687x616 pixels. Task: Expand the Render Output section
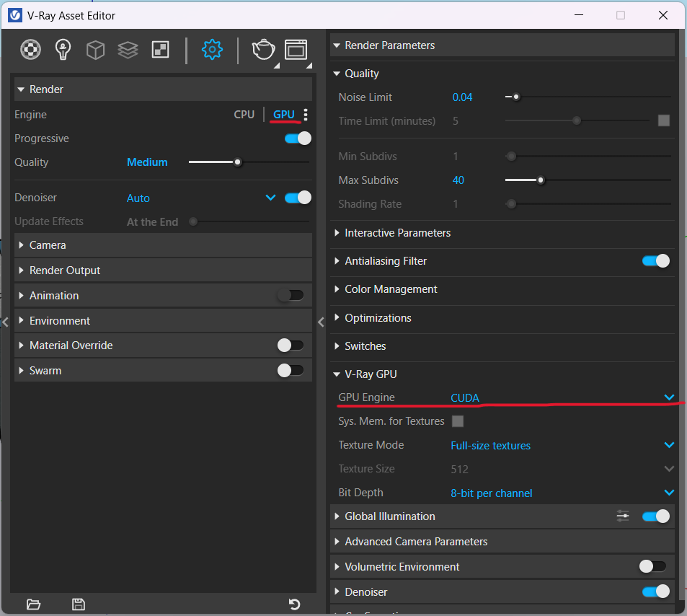coord(163,270)
